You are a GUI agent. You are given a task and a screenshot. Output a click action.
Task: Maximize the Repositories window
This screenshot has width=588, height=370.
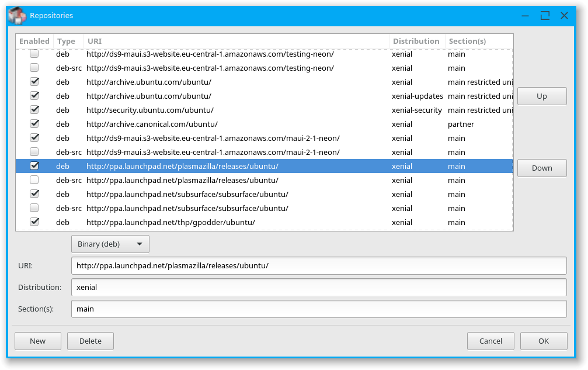[x=545, y=16]
